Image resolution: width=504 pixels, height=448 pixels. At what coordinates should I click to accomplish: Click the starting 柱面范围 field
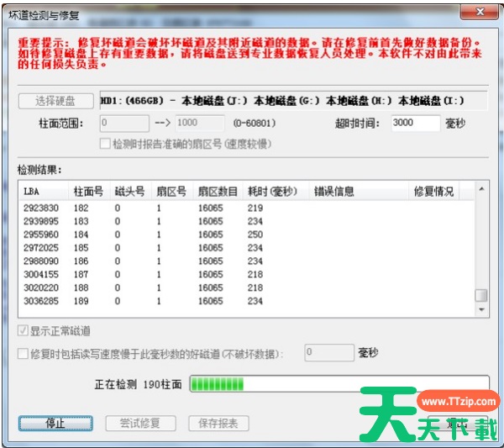(x=124, y=123)
